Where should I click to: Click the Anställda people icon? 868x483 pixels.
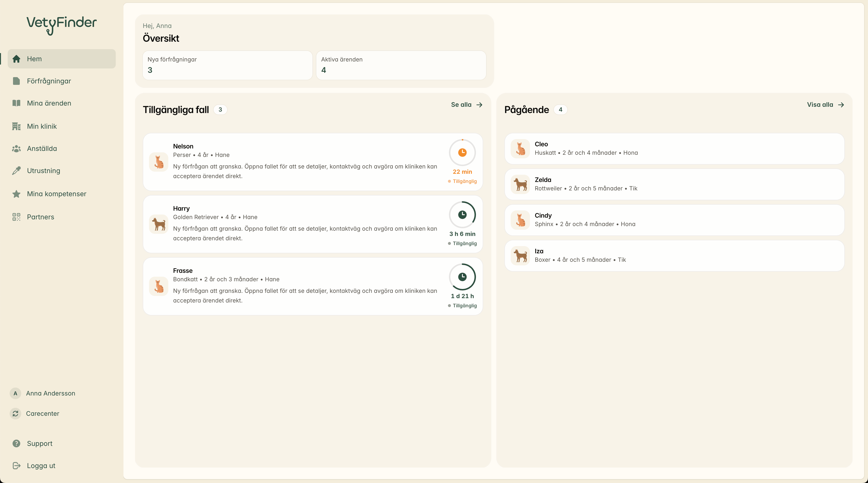(x=16, y=148)
